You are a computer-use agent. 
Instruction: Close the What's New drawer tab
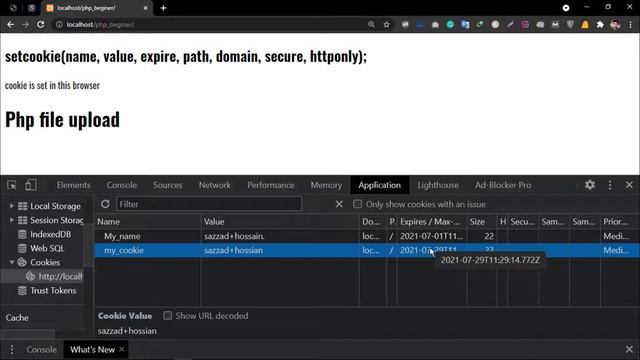pos(121,349)
